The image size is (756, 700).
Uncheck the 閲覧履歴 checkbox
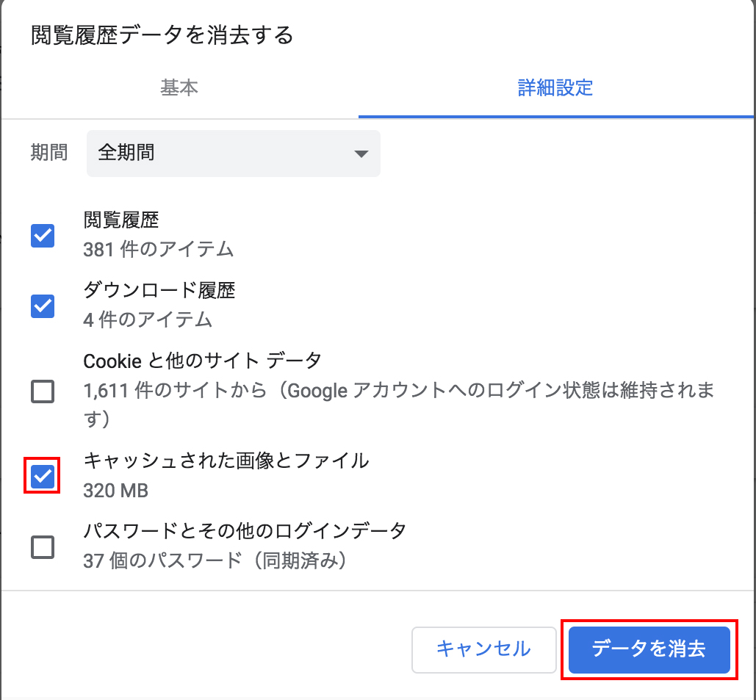pyautogui.click(x=43, y=235)
